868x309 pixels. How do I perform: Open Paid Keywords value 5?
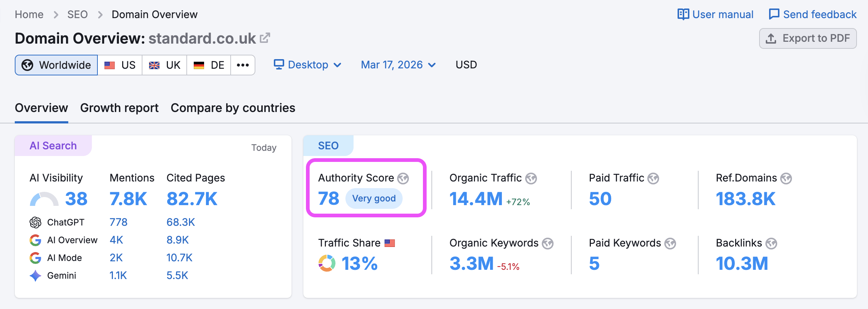click(594, 264)
